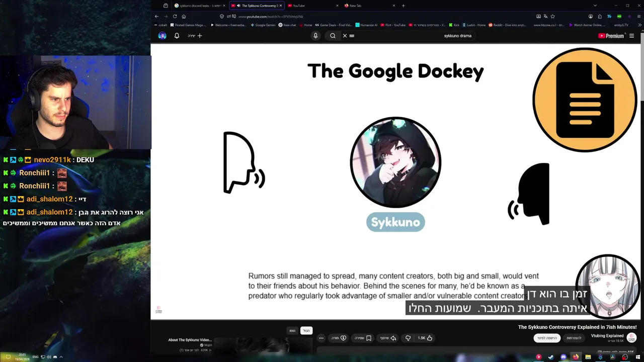Open the cobalt bookmark

[160, 25]
